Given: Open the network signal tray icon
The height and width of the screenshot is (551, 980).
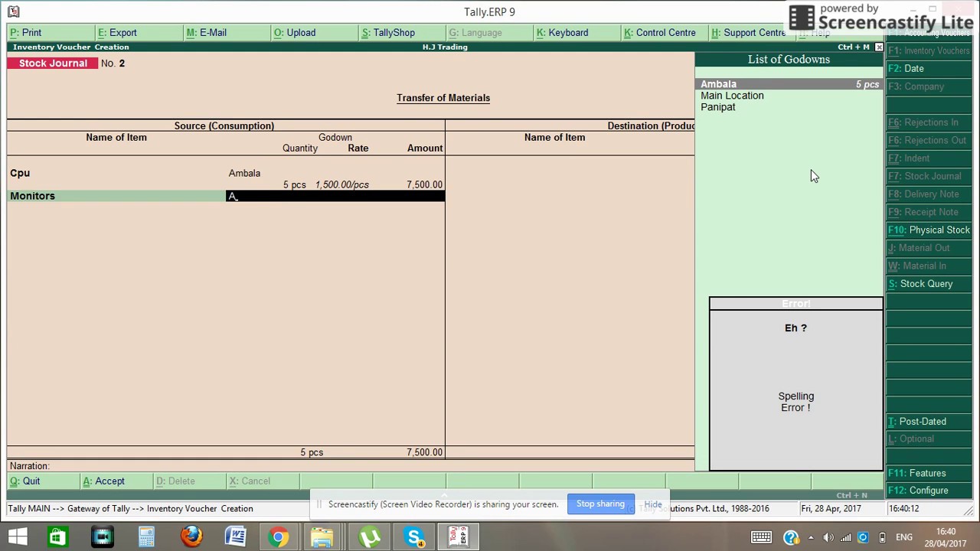Looking at the screenshot, I should tap(846, 537).
